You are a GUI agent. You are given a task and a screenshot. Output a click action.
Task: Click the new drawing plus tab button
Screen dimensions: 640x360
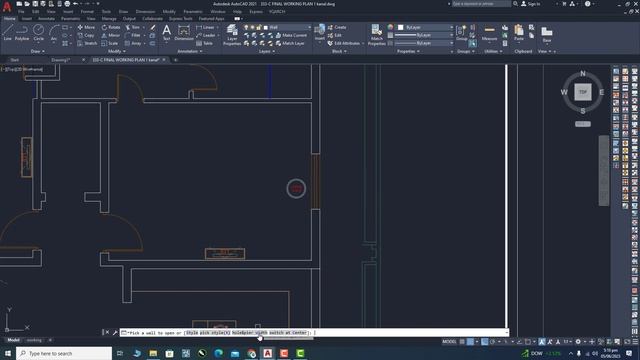[176, 60]
